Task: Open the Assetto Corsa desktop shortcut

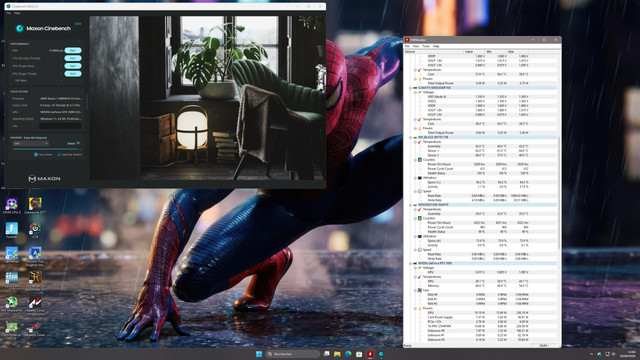Action: coord(35,329)
